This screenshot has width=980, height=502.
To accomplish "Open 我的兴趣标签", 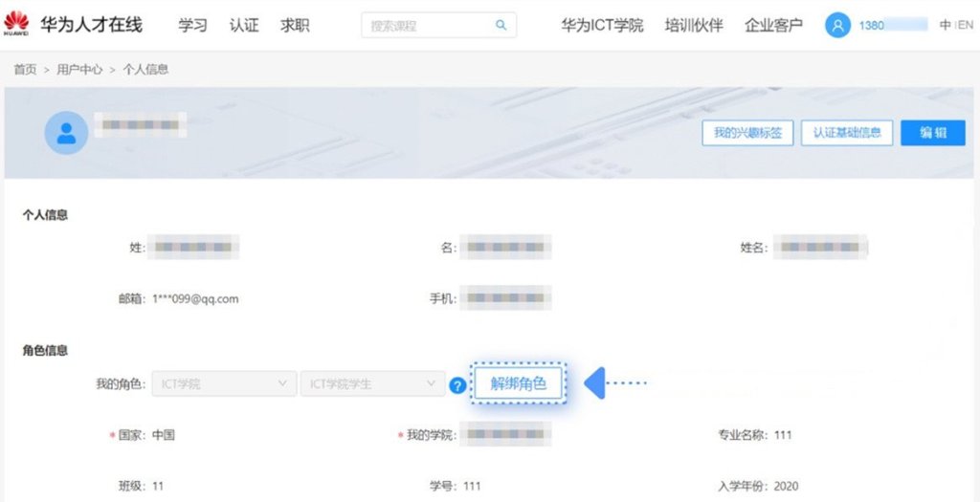I will [x=747, y=133].
